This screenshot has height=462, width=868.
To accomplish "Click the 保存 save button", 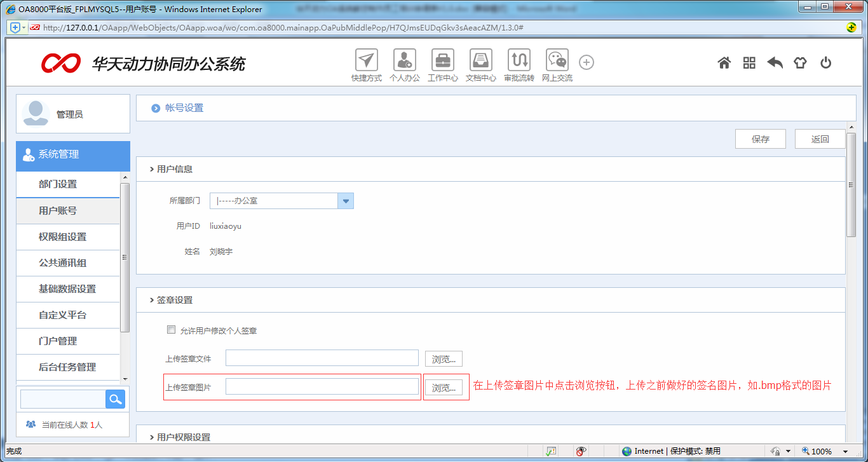I will (x=760, y=139).
